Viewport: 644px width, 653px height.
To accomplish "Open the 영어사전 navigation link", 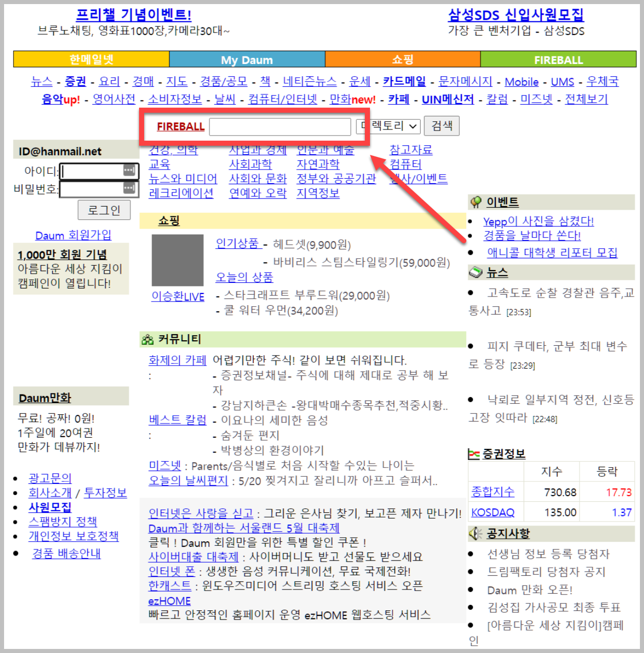I will (x=114, y=99).
